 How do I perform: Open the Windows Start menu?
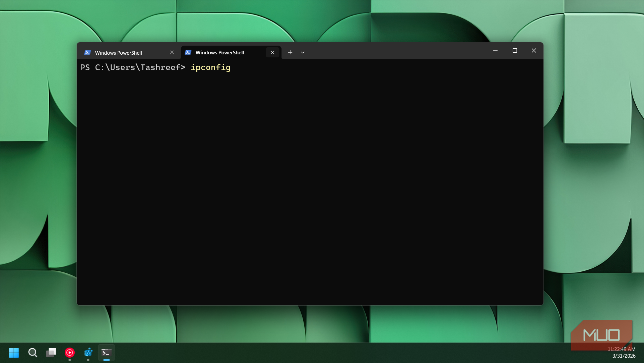click(14, 353)
